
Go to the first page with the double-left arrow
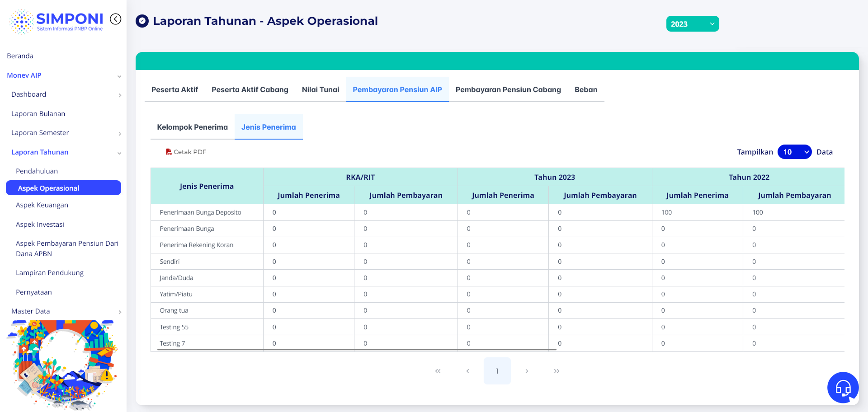tap(438, 371)
